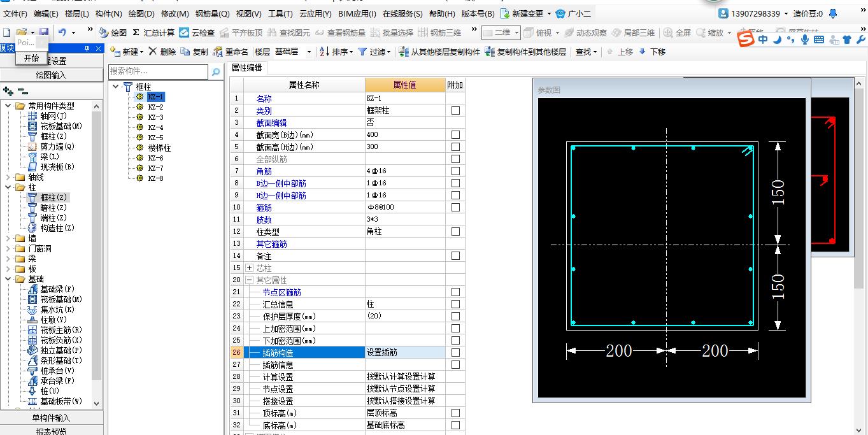Click 全屏 full screen tool
This screenshot has width=868, height=435.
click(678, 32)
